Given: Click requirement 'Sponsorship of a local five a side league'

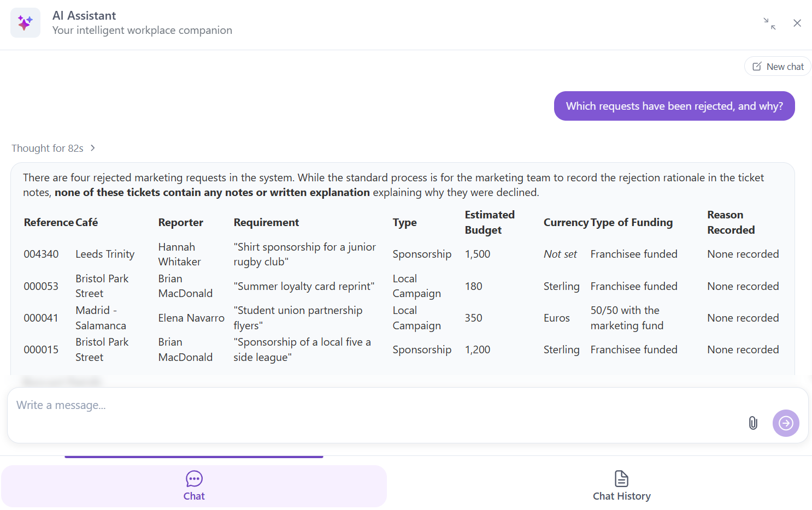Looking at the screenshot, I should pyautogui.click(x=302, y=349).
